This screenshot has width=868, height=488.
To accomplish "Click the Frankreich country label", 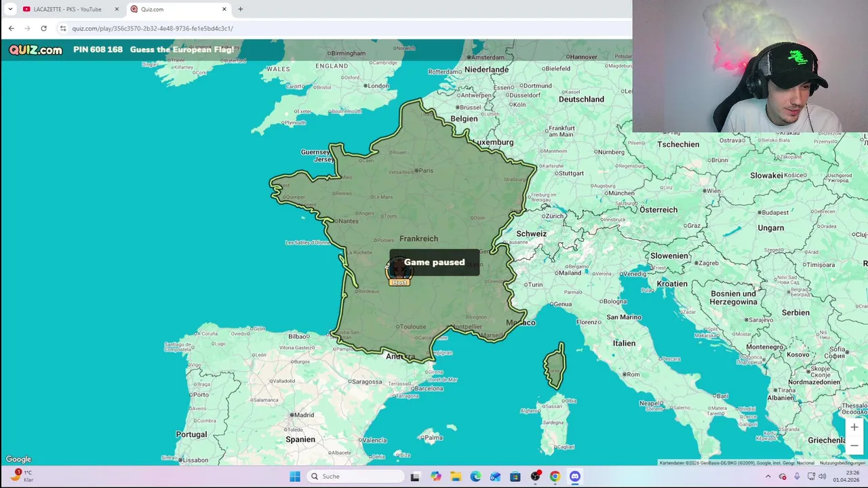I will tap(418, 239).
